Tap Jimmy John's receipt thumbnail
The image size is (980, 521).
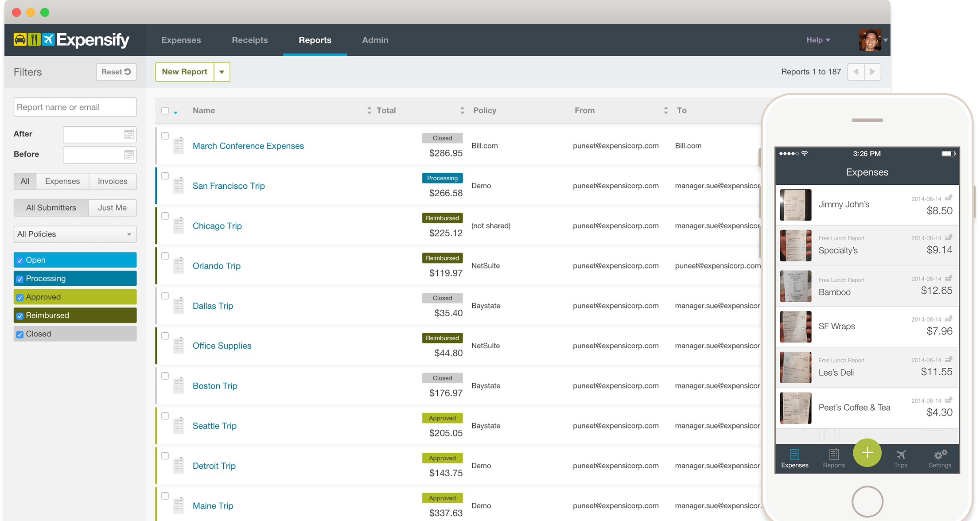tap(796, 205)
